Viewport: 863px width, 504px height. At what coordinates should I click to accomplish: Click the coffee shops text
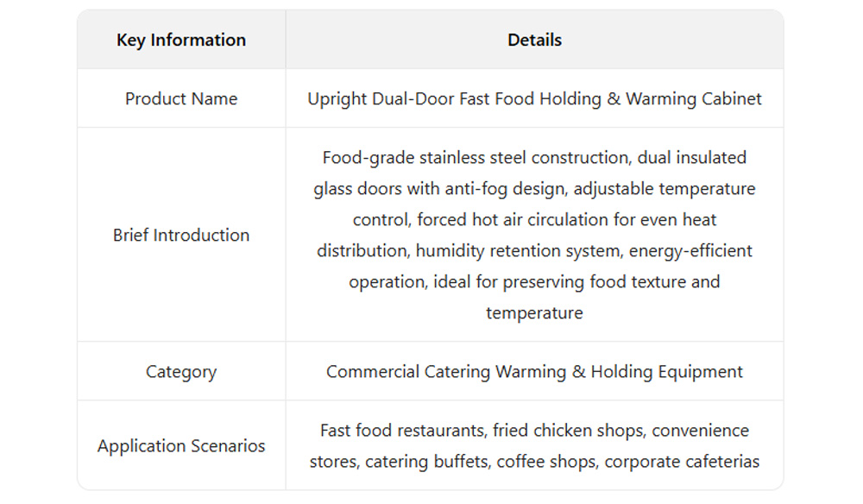[546, 462]
